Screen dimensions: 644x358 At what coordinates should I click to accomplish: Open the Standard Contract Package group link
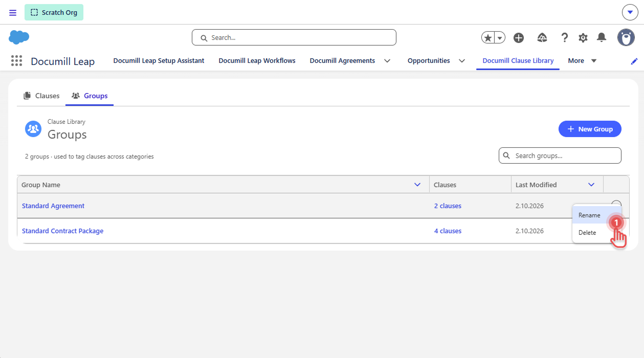[62, 231]
